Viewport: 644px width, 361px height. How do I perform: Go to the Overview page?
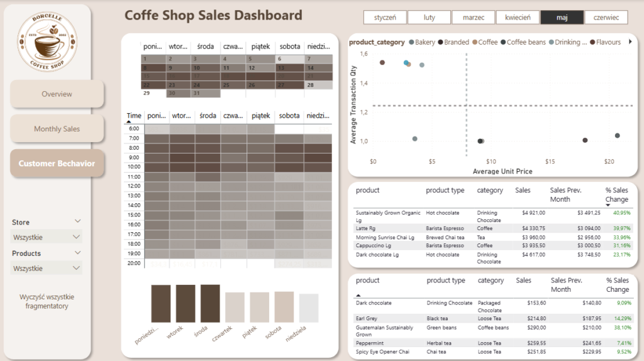coord(57,94)
